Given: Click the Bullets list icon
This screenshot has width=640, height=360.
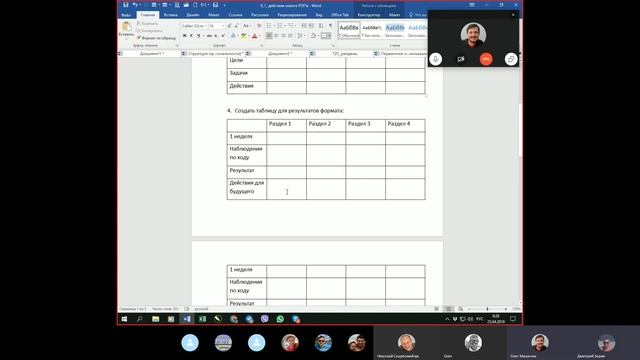Looking at the screenshot, I should pos(269,26).
